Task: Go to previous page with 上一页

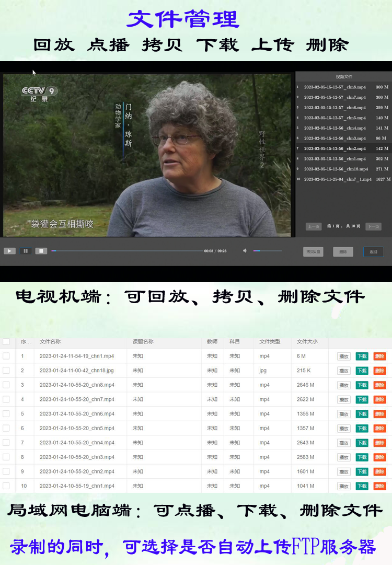Action: 313,227
